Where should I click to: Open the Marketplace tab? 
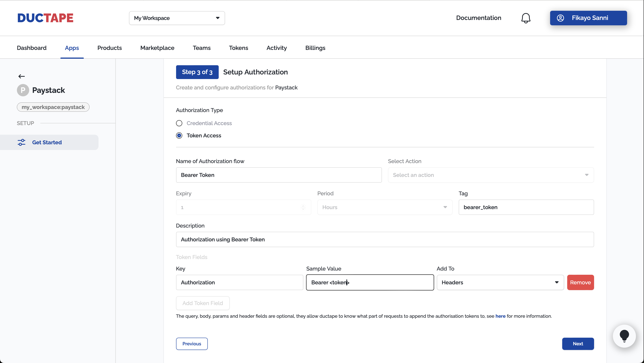point(157,48)
